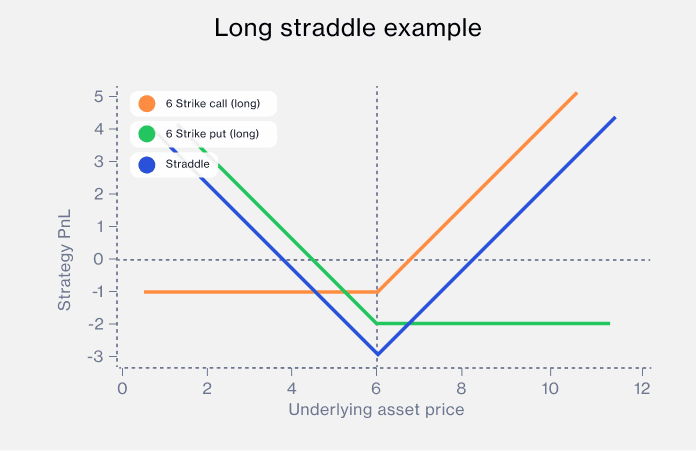Click the 'Long straddle example' chart title

click(348, 29)
